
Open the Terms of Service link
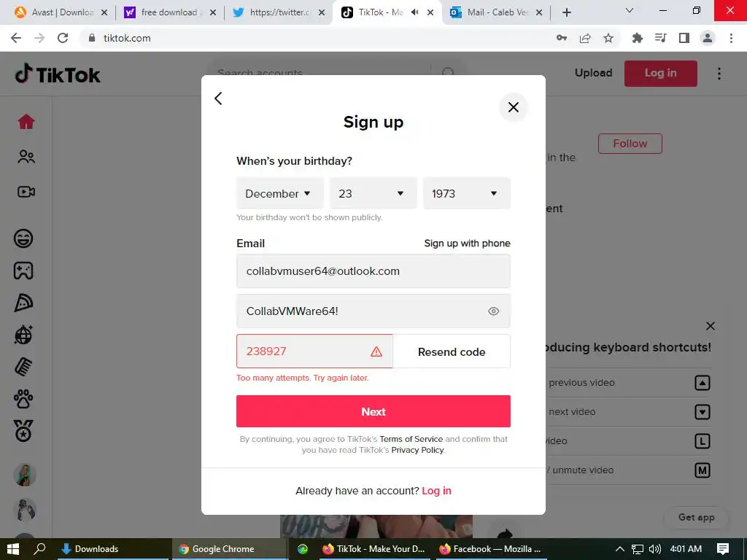coord(411,439)
